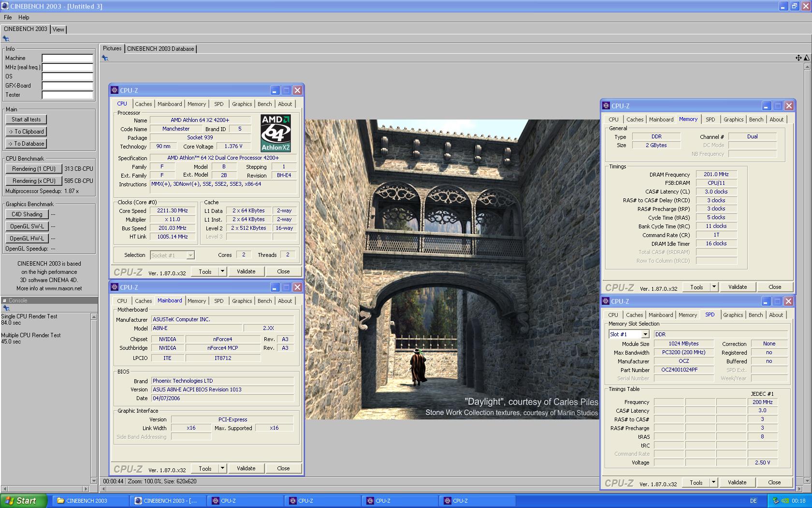812x508 pixels.
Task: Click into the GFX-Board input field
Action: 67,86
